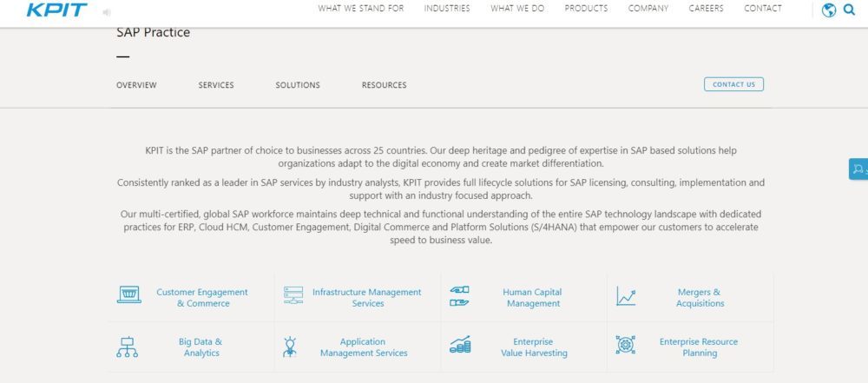Viewport: 868px width, 383px height.
Task: Click the Big Data & Analytics icon
Action: click(x=127, y=347)
